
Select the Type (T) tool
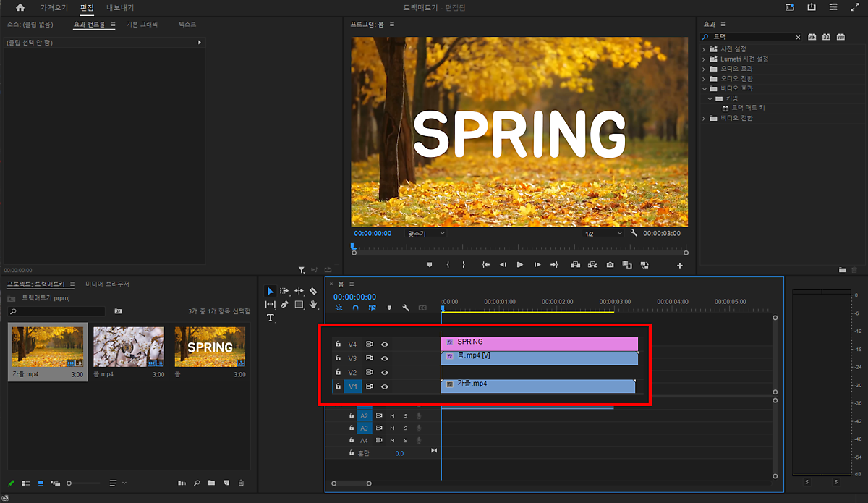(x=271, y=318)
